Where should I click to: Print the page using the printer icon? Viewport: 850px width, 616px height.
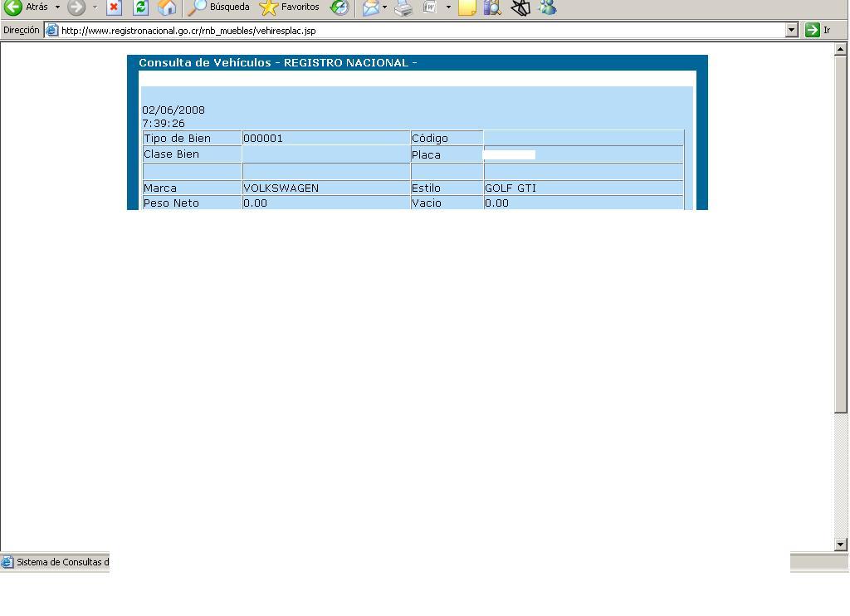pyautogui.click(x=403, y=7)
